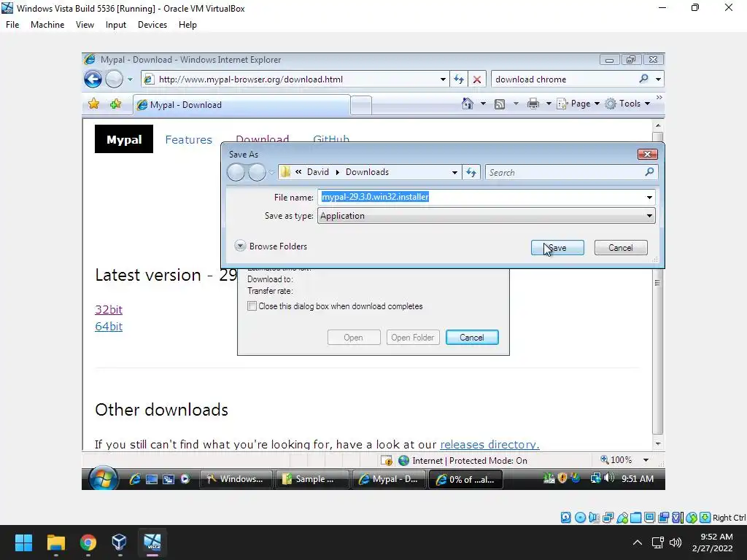Click Show Desktop icon in quick launch
747x560 pixels.
152,479
